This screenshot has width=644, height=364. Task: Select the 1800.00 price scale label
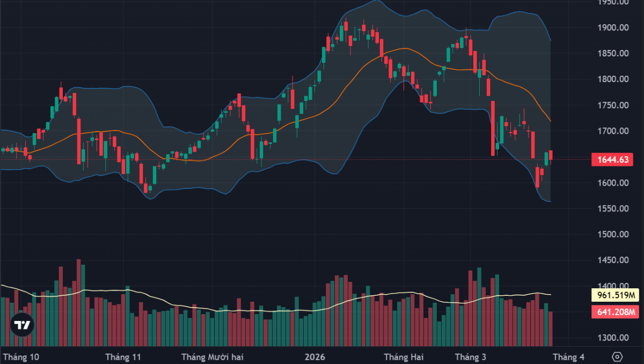[613, 79]
